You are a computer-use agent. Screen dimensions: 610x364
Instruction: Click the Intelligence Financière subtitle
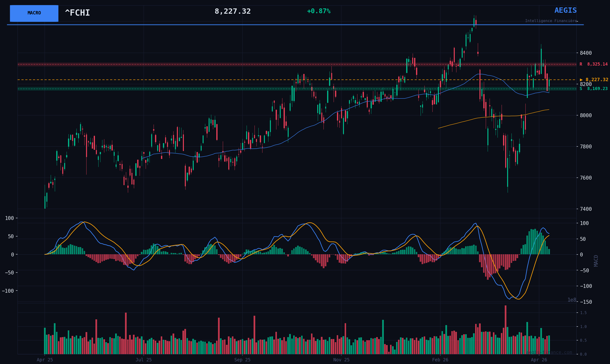click(x=551, y=21)
